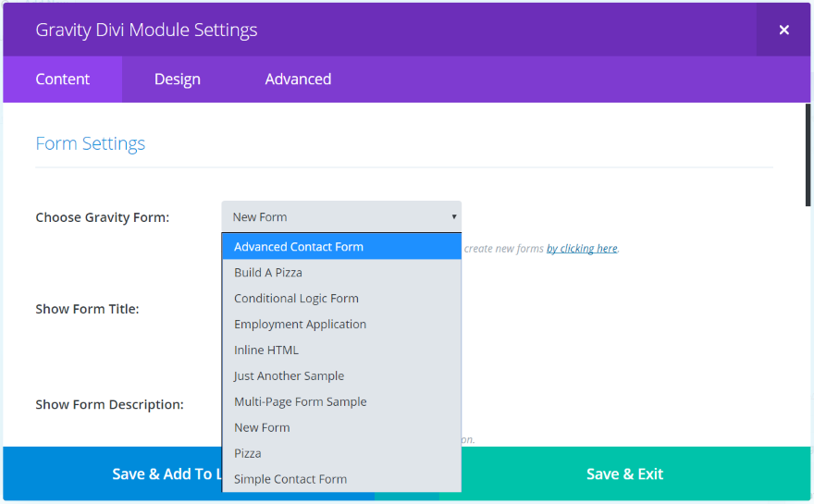Viewport: 814px width, 504px height.
Task: Choose Multi-Page Form Sample option
Action: 300,402
